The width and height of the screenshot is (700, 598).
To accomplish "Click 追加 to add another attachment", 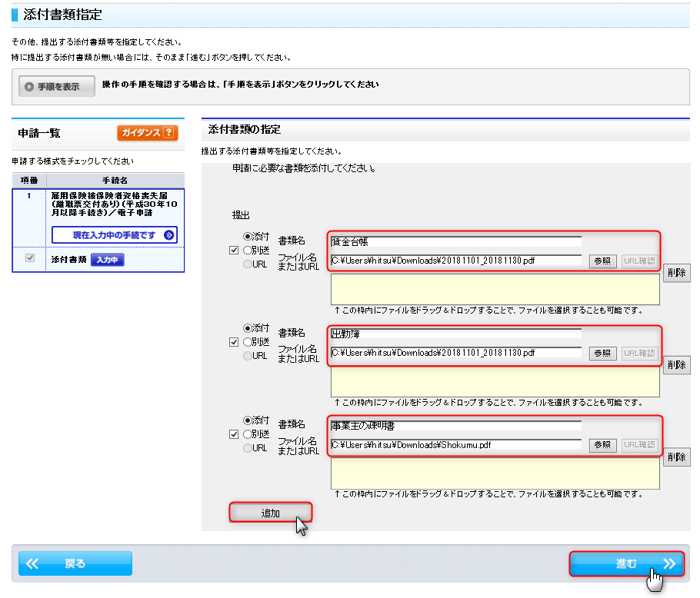I will pos(270,513).
